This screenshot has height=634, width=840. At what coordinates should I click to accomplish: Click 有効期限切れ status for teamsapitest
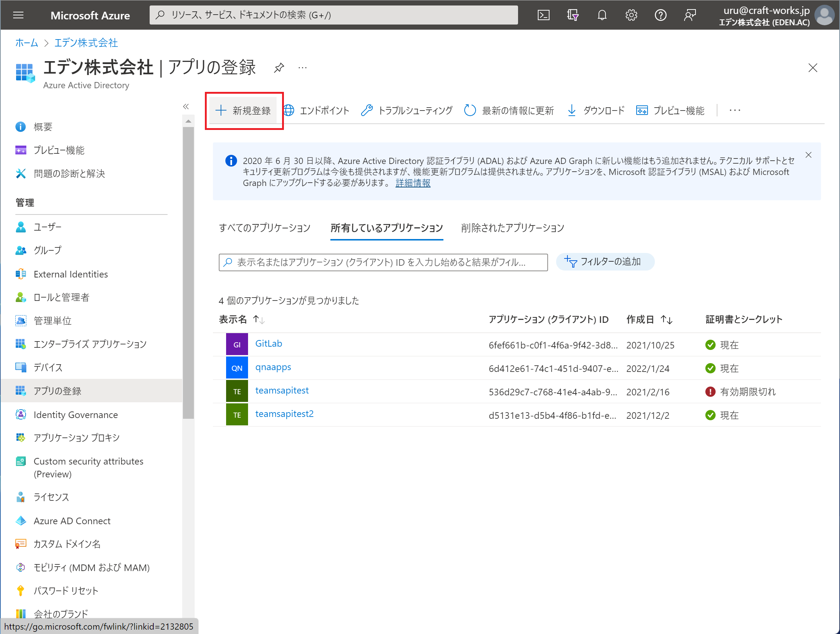[740, 392]
